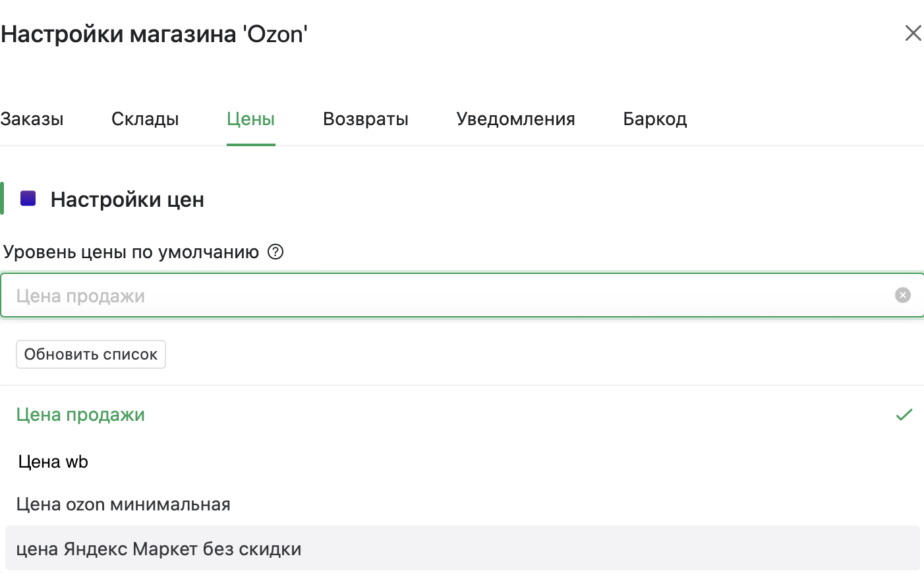Open the Заказы tab
924x573 pixels.
32,119
